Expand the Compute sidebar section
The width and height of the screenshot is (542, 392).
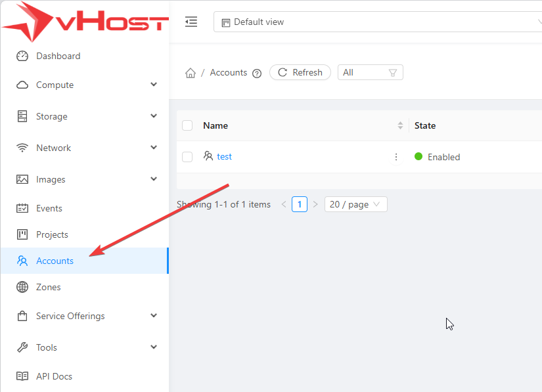point(85,85)
